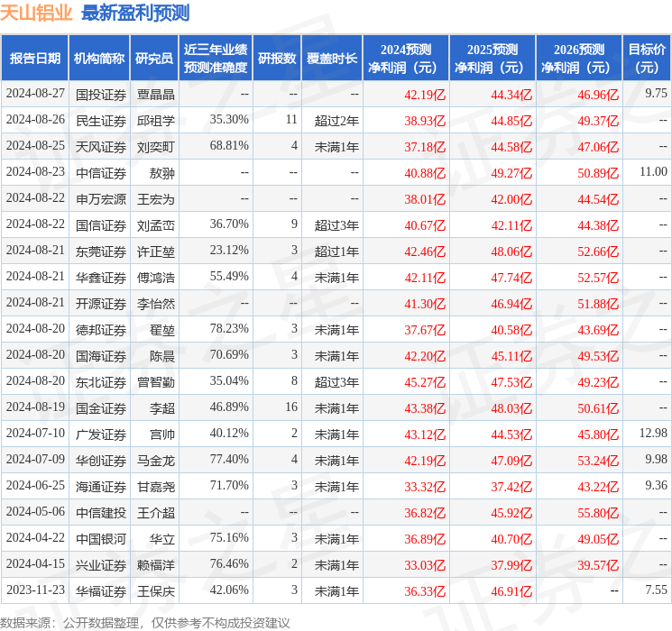Viewport: 672px width, 631px height.
Task: Click 2026 profit 52.66亿
Action: [x=598, y=251]
